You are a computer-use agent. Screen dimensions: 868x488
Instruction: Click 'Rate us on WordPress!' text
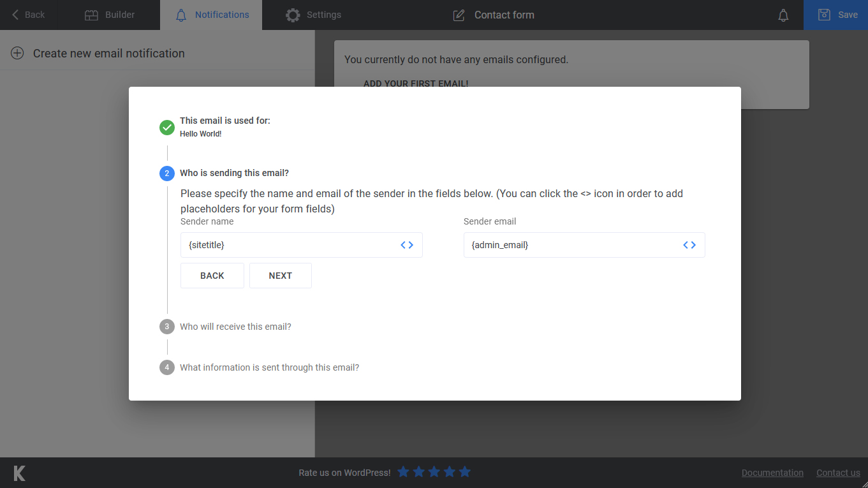coord(344,473)
